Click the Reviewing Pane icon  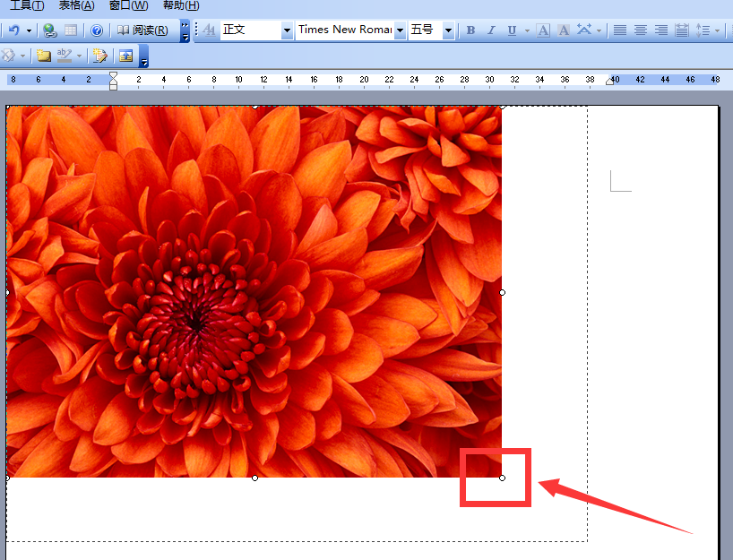tap(125, 56)
